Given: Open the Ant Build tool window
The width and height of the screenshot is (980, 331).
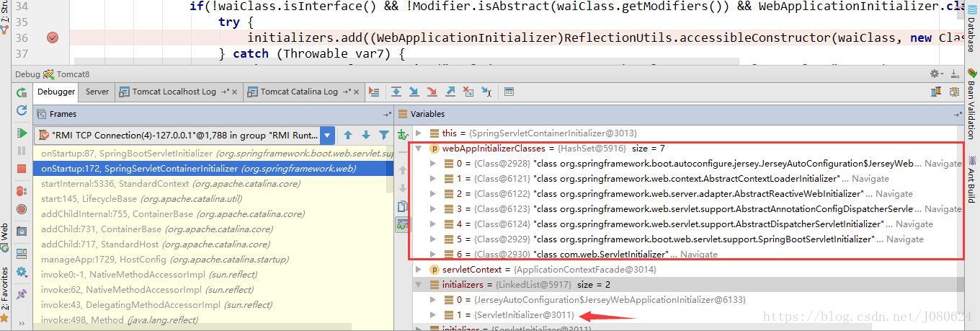Looking at the screenshot, I should 971,179.
